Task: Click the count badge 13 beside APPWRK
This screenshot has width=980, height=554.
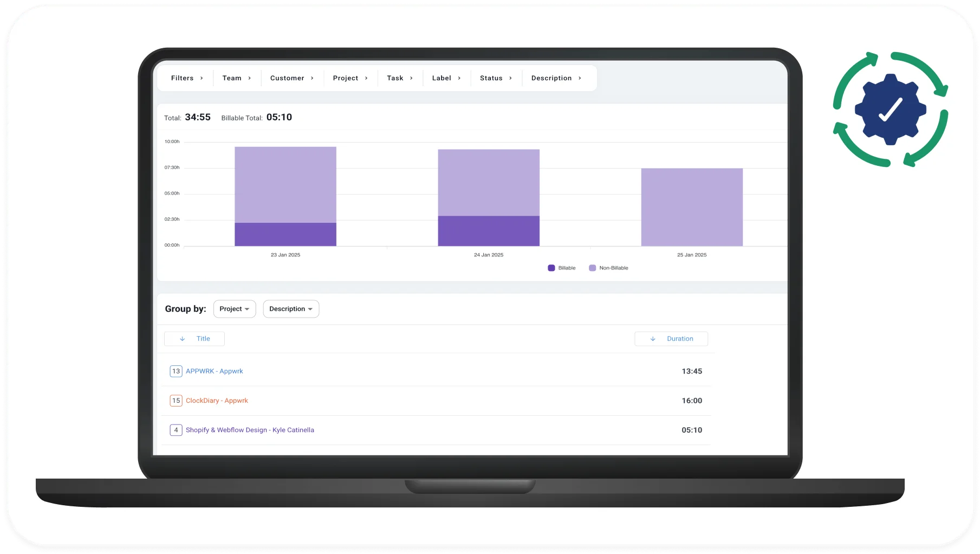Action: click(176, 371)
